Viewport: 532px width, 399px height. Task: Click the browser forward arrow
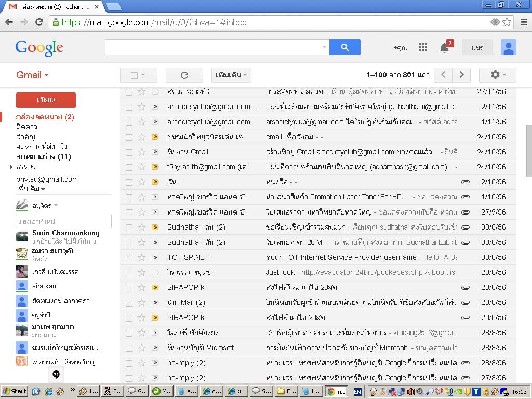(24, 22)
